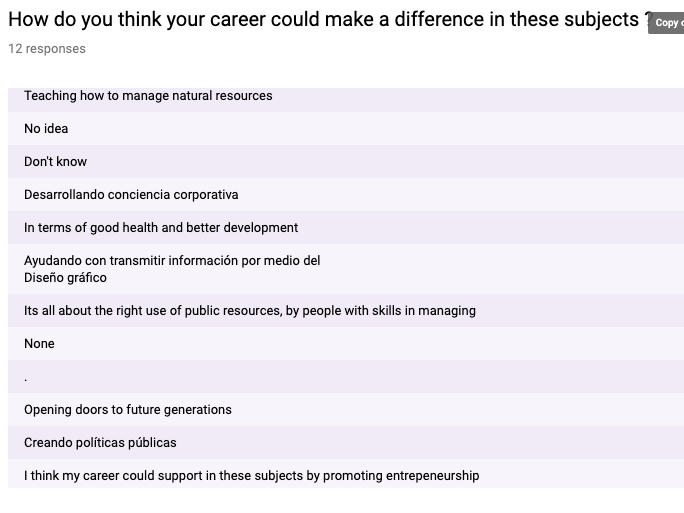Click the word "entrepeneurship" in the last response
The image size is (684, 513).
click(429, 476)
